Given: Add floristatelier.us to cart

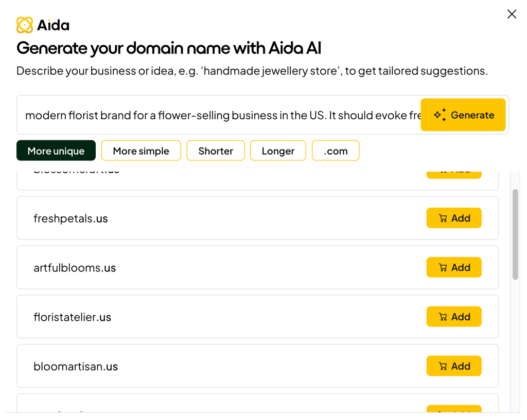Looking at the screenshot, I should [454, 317].
